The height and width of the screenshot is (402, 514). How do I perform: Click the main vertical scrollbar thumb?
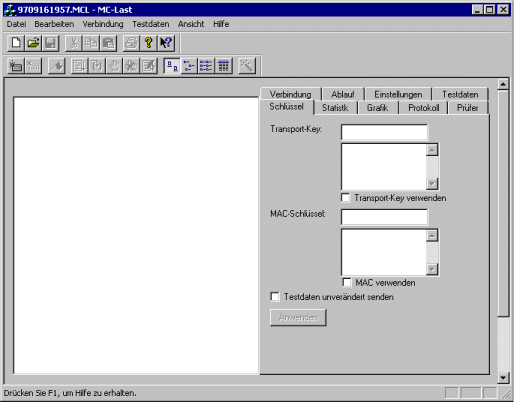coord(503,203)
